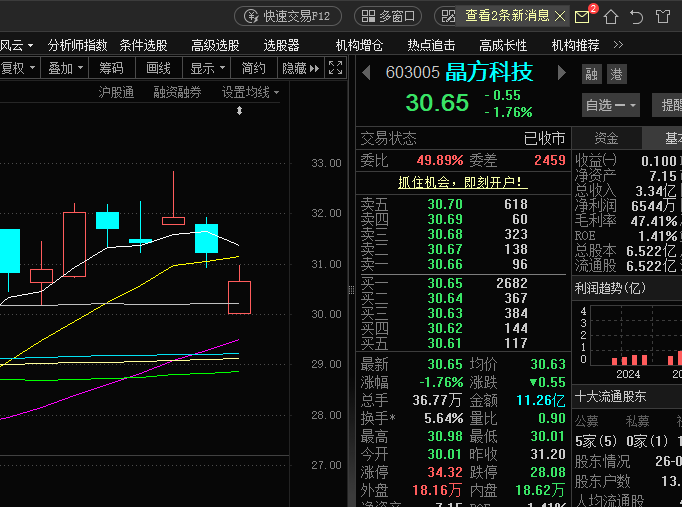Click the 委比 value 49.89%

point(440,160)
